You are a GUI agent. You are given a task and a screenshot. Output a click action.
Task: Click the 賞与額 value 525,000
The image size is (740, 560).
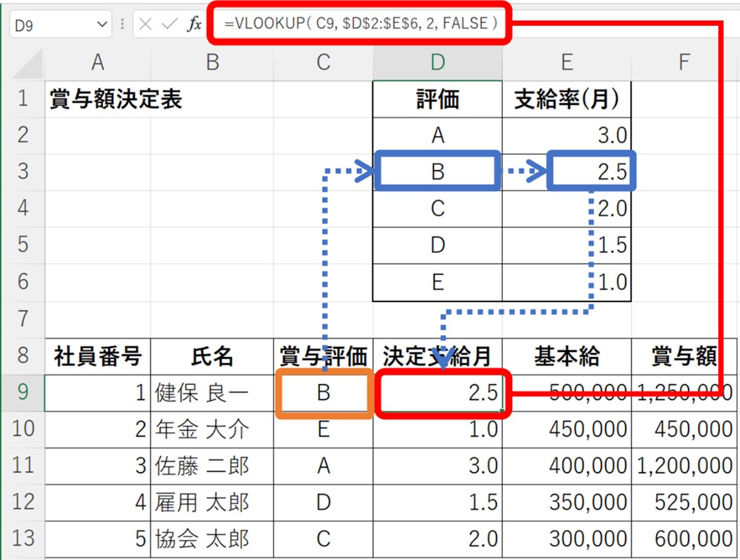pos(684,502)
